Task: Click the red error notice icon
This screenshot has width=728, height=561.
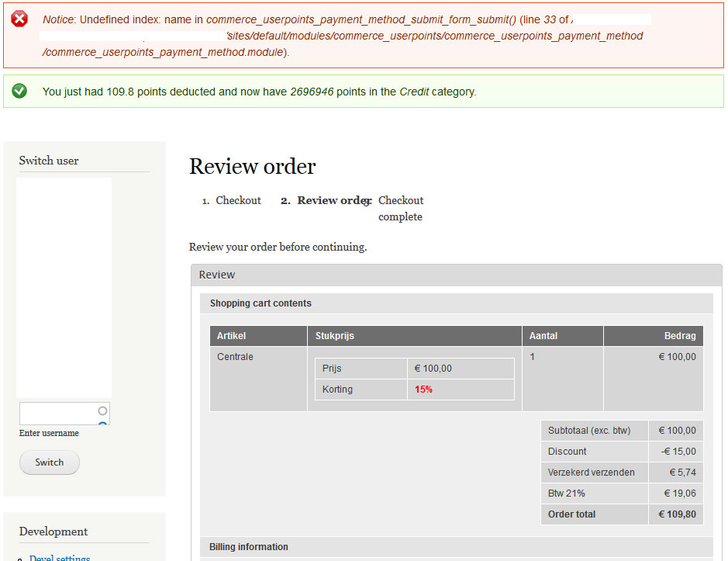Action: coord(20,19)
